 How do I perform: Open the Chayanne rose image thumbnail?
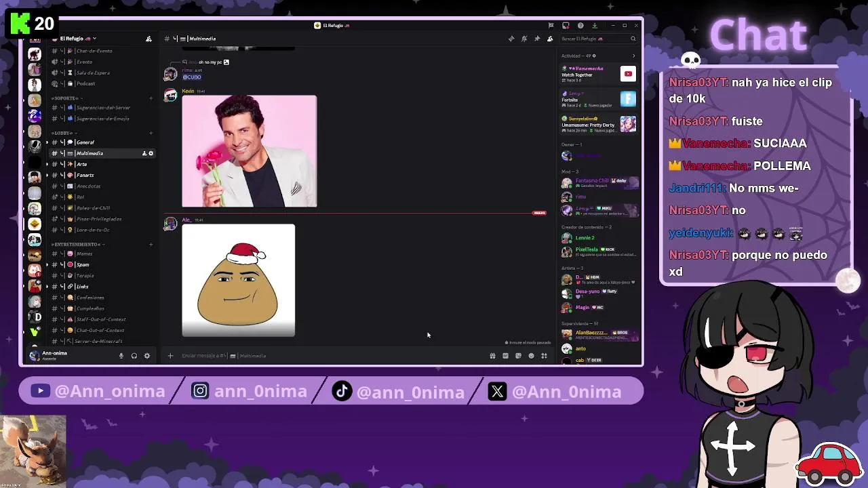coord(249,151)
